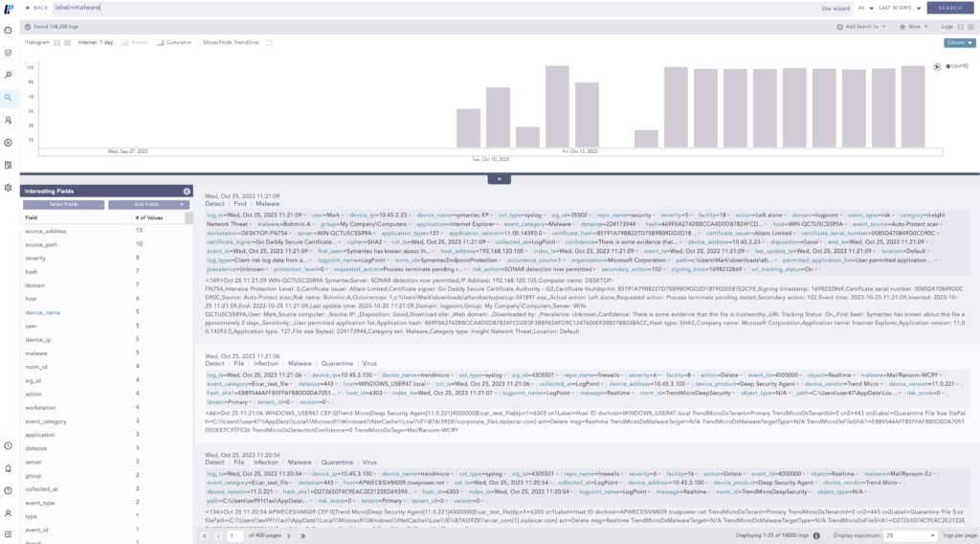
Task: Click the user icon in left sidebar
Action: pos(9,120)
